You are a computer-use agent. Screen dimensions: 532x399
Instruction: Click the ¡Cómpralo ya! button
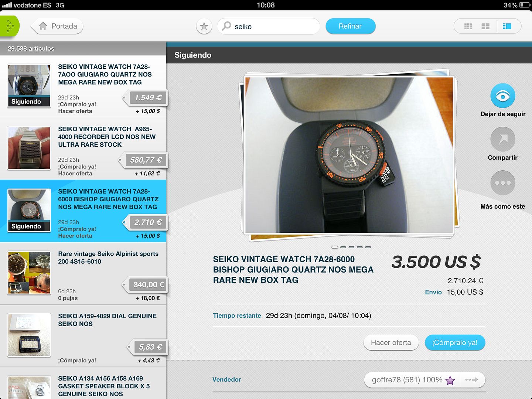pos(455,342)
